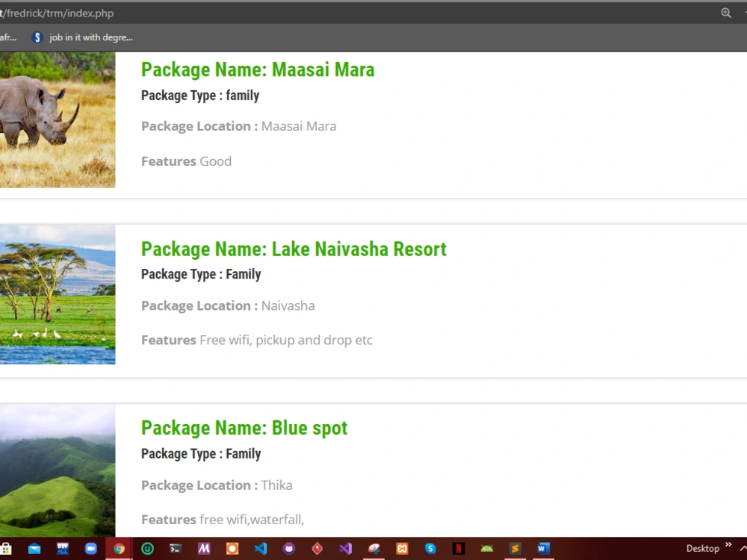The height and width of the screenshot is (560, 747).
Task: Click the Lake Naivasha acacia trees image
Action: [x=58, y=294]
